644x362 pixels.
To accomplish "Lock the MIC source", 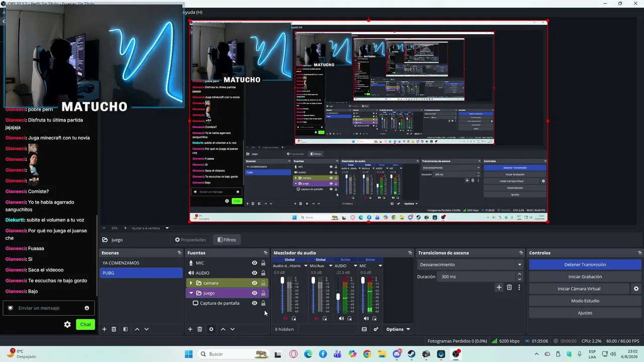I will (x=263, y=263).
